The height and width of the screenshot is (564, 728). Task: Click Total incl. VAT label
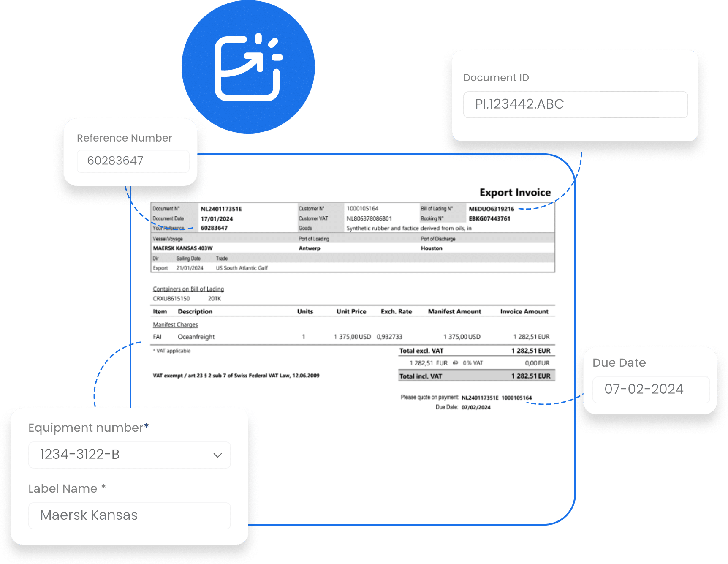(x=421, y=376)
